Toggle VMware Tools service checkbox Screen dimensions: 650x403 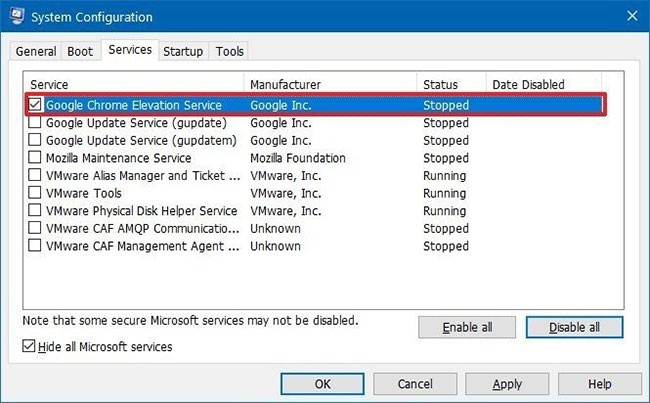coord(36,193)
